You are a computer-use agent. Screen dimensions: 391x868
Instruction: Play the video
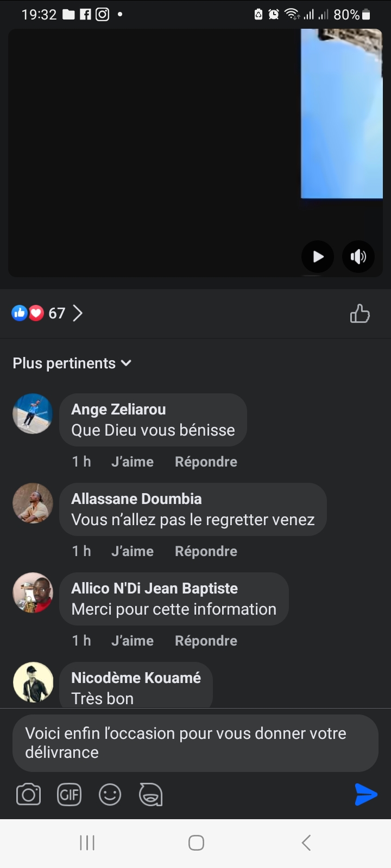click(x=318, y=257)
